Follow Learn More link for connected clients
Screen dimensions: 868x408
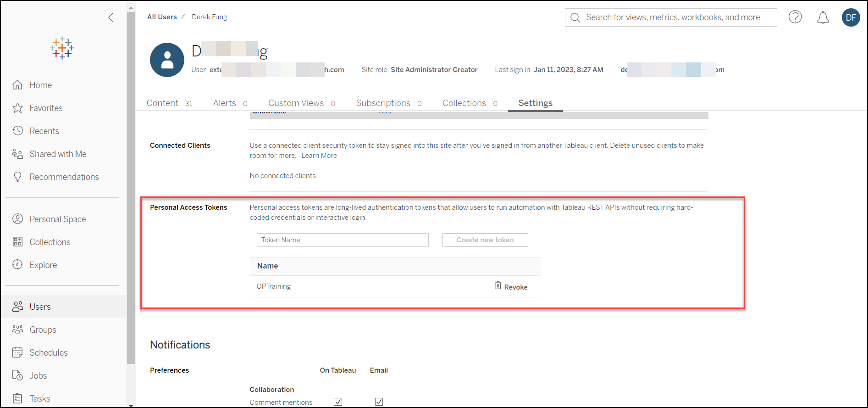(319, 156)
